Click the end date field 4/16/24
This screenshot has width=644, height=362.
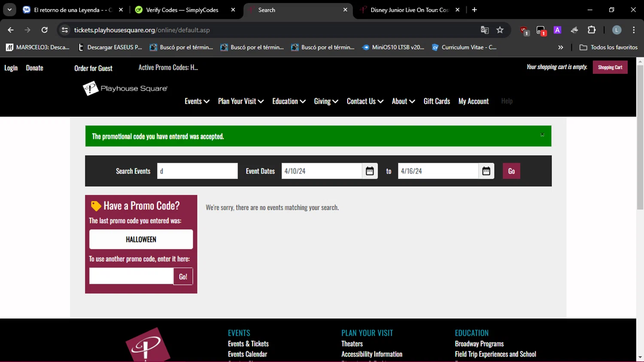coord(438,171)
